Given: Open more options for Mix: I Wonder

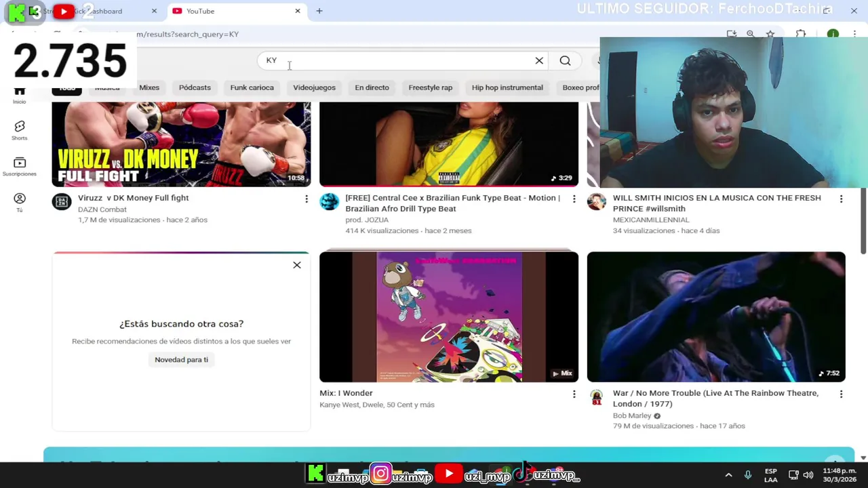Looking at the screenshot, I should (x=574, y=394).
